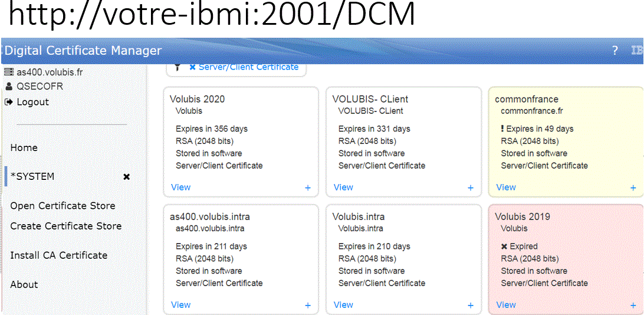Click the filter funnel icon
The width and height of the screenshot is (644, 315).
click(x=177, y=67)
